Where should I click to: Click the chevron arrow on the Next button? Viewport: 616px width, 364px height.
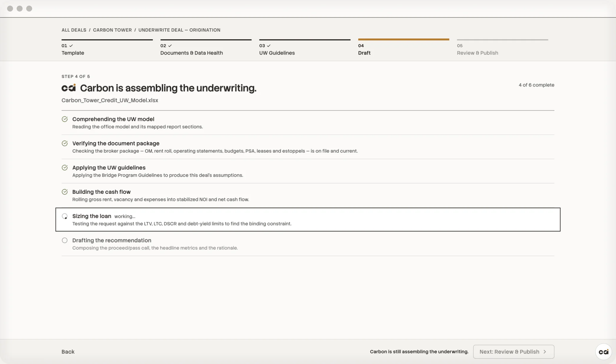point(545,352)
